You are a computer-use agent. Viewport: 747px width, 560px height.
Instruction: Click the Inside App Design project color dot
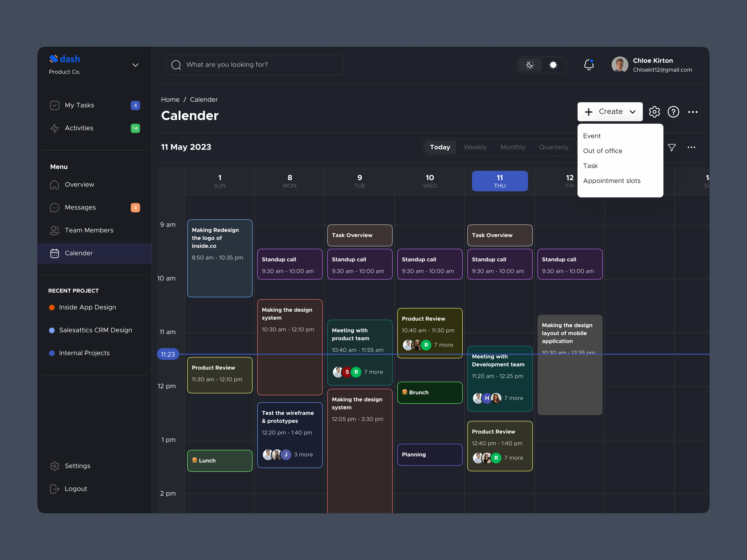pos(52,307)
